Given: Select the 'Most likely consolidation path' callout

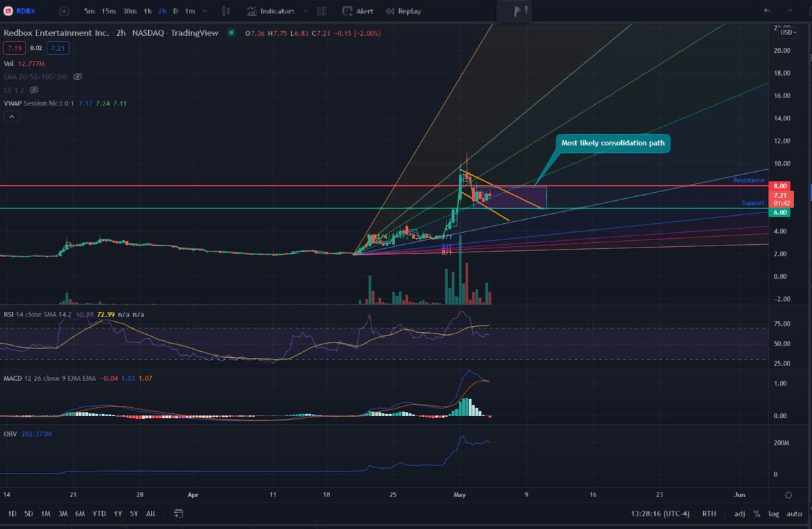Looking at the screenshot, I should tap(613, 143).
